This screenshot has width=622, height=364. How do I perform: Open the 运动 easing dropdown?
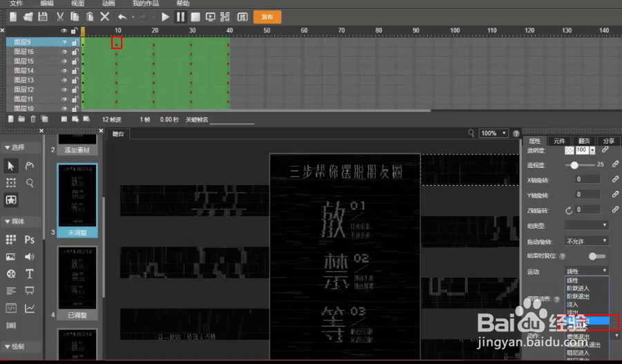click(x=586, y=271)
